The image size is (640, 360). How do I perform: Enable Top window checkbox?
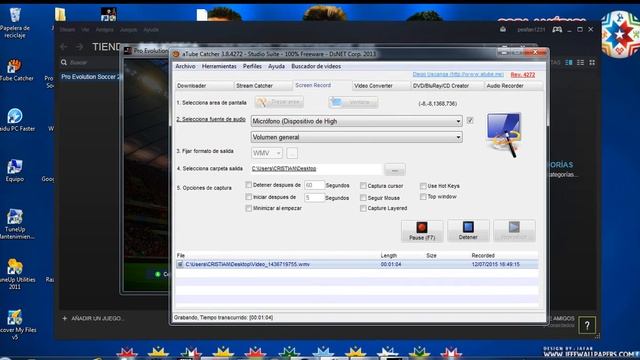pyautogui.click(x=423, y=196)
